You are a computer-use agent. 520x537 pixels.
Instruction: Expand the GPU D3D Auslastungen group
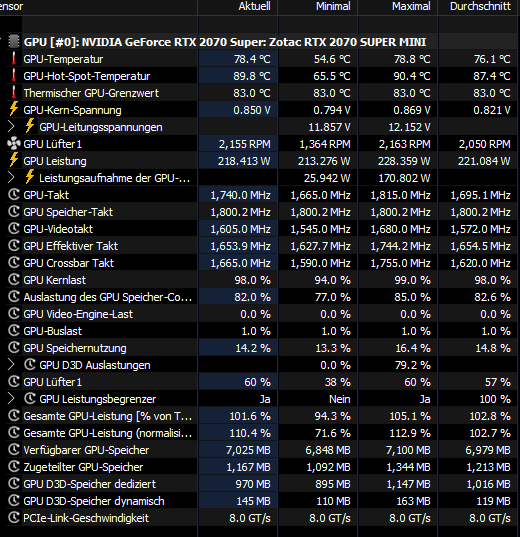11,365
